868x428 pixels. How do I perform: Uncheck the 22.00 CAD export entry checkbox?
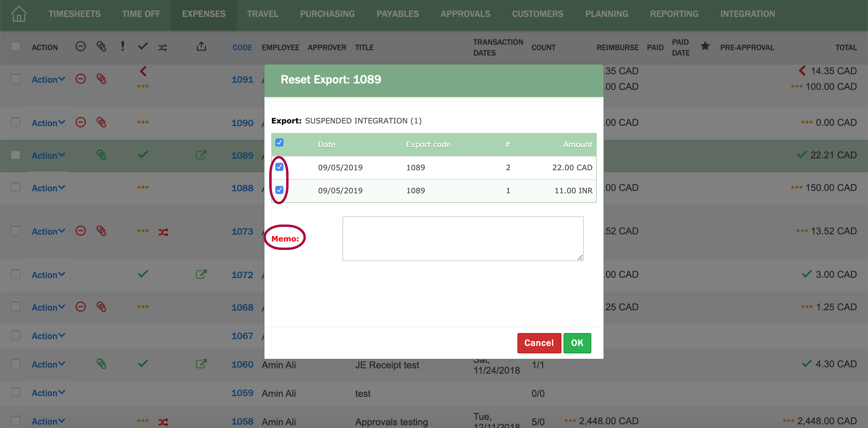pos(279,167)
